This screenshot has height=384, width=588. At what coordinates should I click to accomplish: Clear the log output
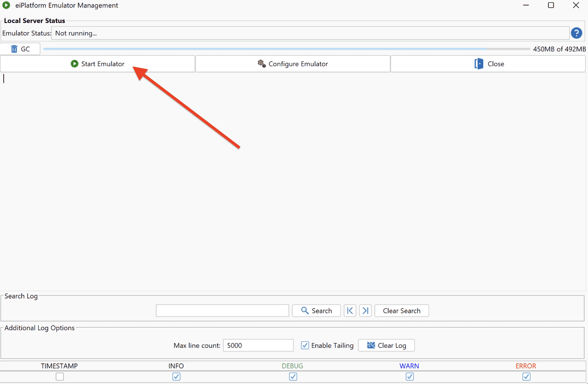click(386, 345)
